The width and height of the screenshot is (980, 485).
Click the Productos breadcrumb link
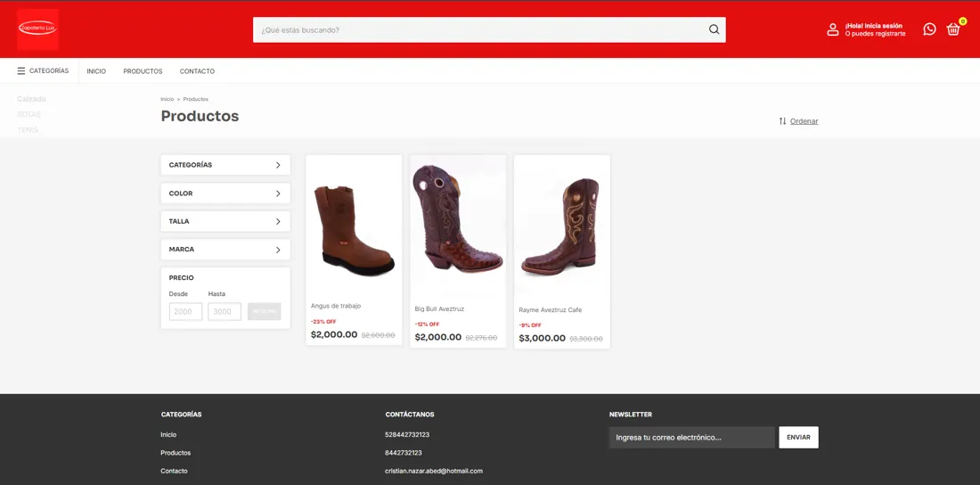click(x=196, y=100)
